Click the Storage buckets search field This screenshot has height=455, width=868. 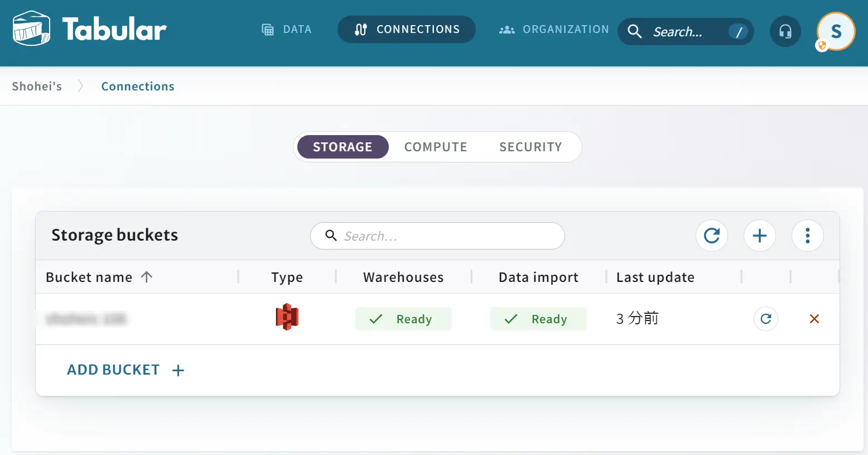coord(437,236)
